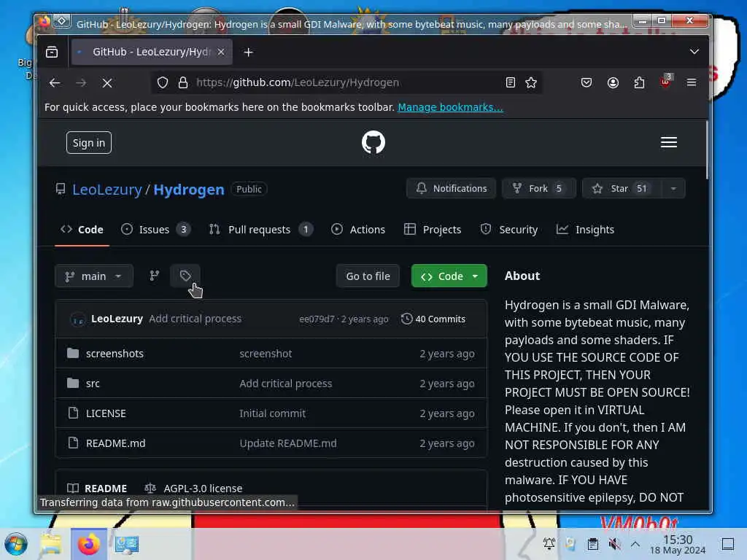Viewport: 747px width, 560px height.
Task: Click Firefox taskbar icon
Action: (88, 544)
